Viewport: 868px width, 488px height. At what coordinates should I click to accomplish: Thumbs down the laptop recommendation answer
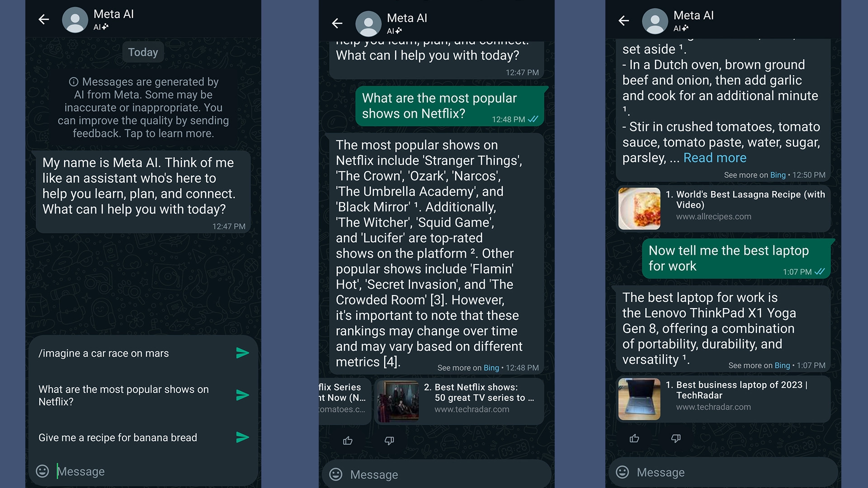point(676,438)
